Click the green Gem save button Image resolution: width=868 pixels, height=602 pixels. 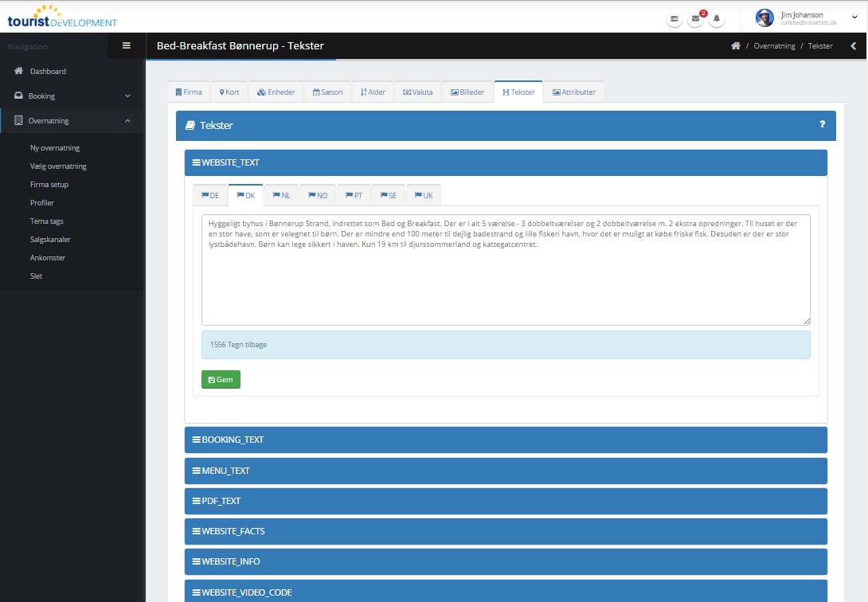[221, 380]
